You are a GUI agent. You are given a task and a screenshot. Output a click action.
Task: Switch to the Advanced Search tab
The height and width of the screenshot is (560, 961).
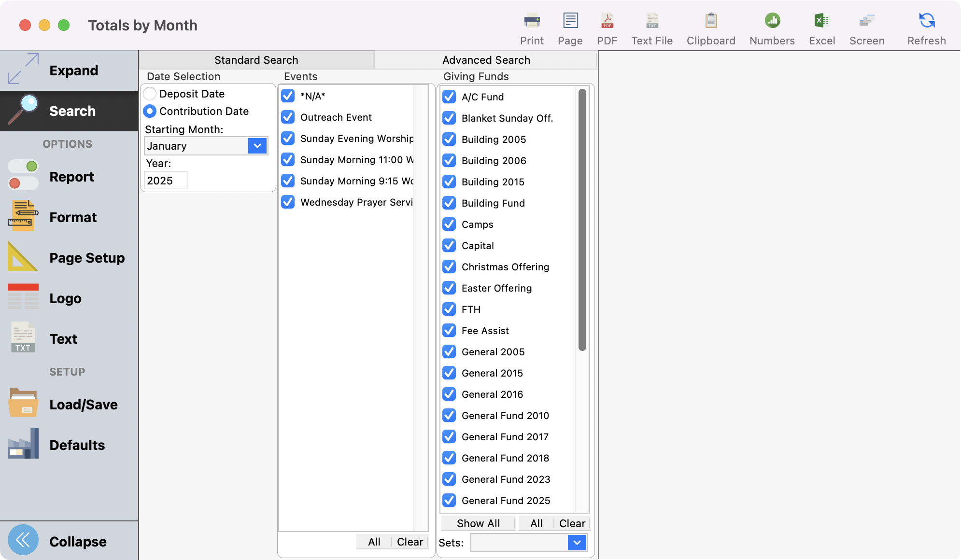pyautogui.click(x=486, y=60)
